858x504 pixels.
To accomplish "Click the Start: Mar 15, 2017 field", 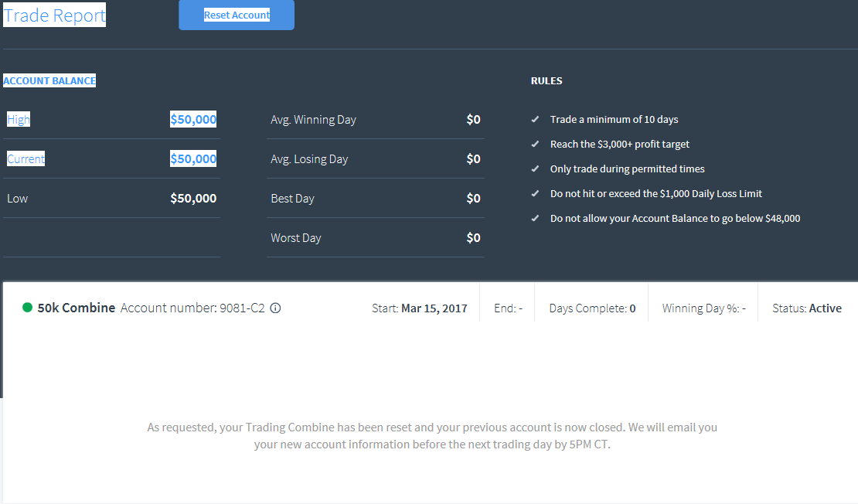I will 419,308.
